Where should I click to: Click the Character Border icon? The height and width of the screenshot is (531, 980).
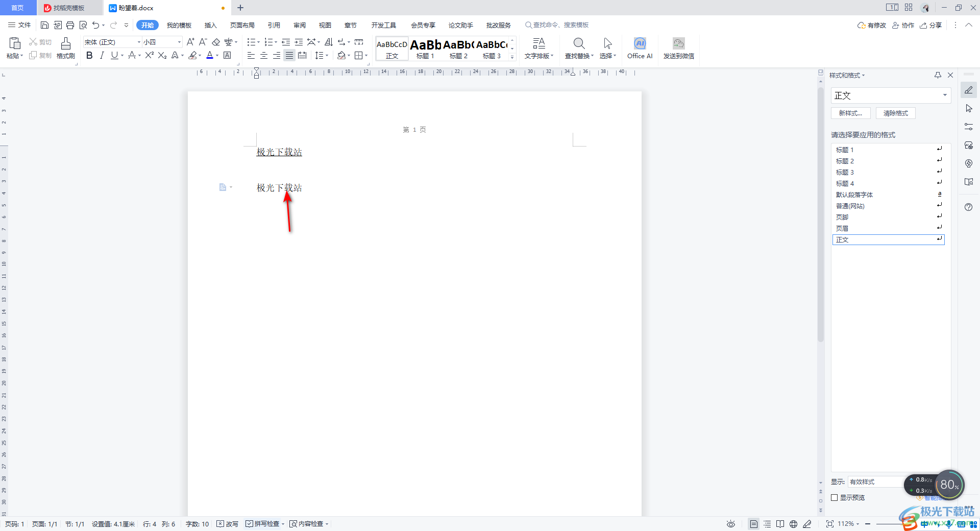(x=228, y=55)
